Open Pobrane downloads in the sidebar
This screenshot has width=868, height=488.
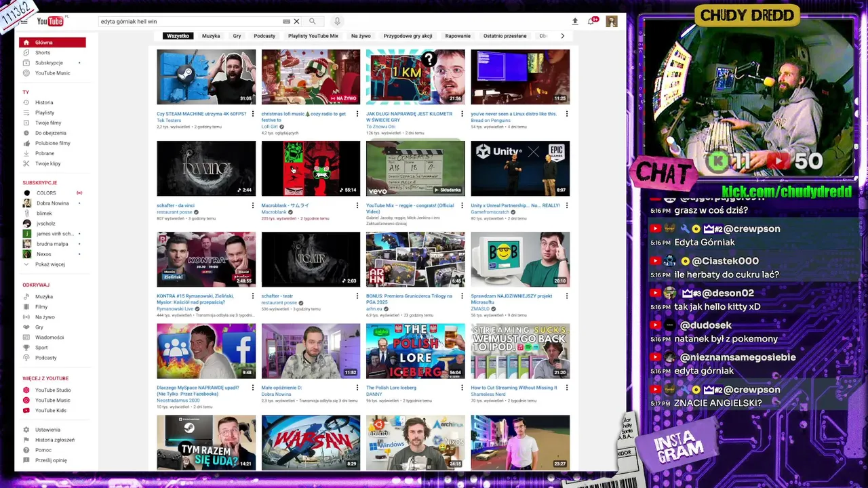(52, 153)
